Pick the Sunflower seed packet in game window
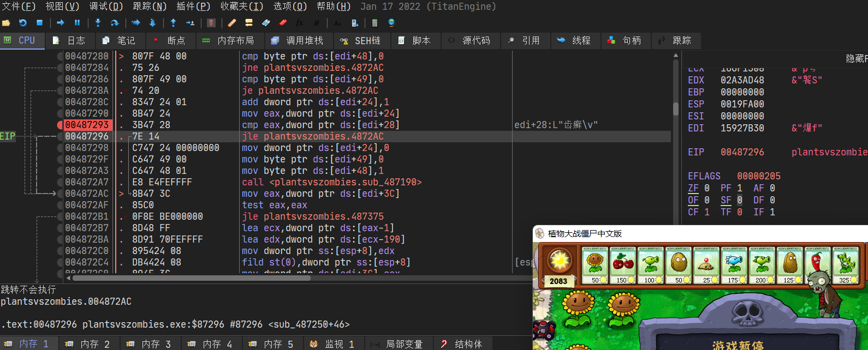This screenshot has height=350, width=868. pyautogui.click(x=595, y=266)
